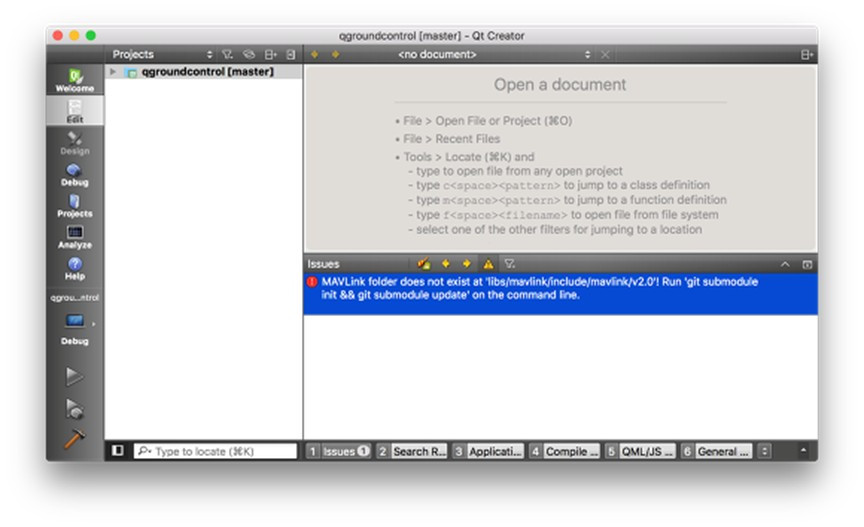Open the Issues category filter
This screenshot has height=527, width=864.
point(510,264)
